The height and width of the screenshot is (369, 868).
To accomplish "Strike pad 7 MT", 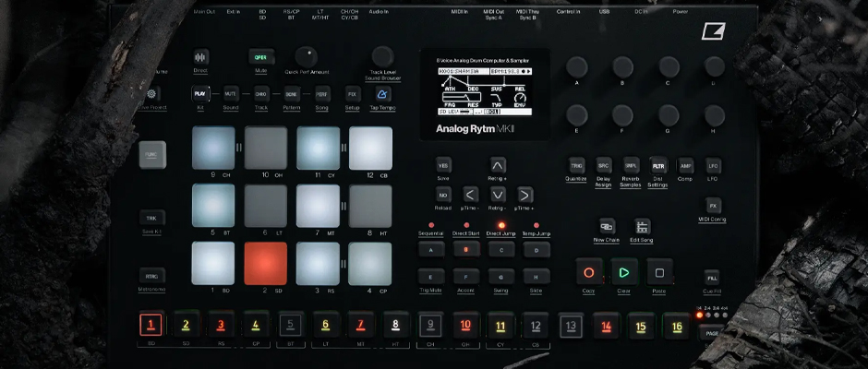I will [318, 206].
